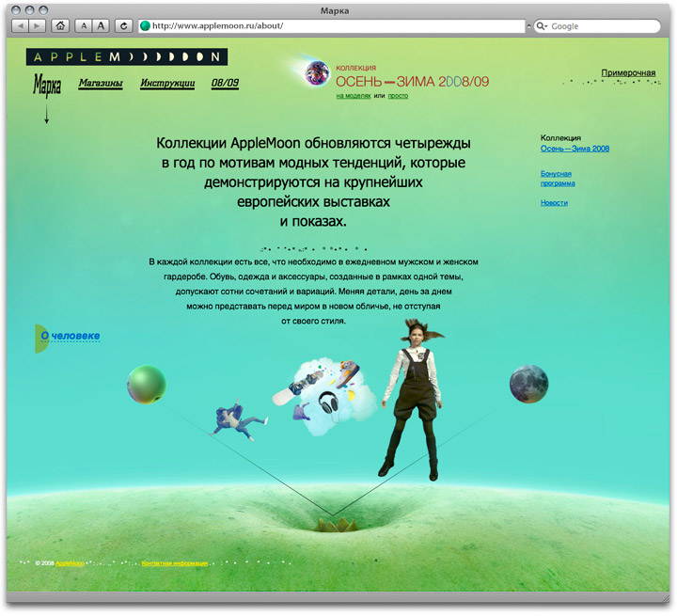Click the green sphere on the left
The image size is (677, 616).
coord(147,384)
